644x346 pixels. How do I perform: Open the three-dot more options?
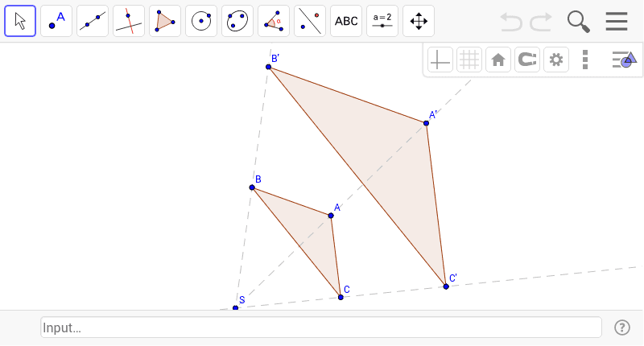585,60
